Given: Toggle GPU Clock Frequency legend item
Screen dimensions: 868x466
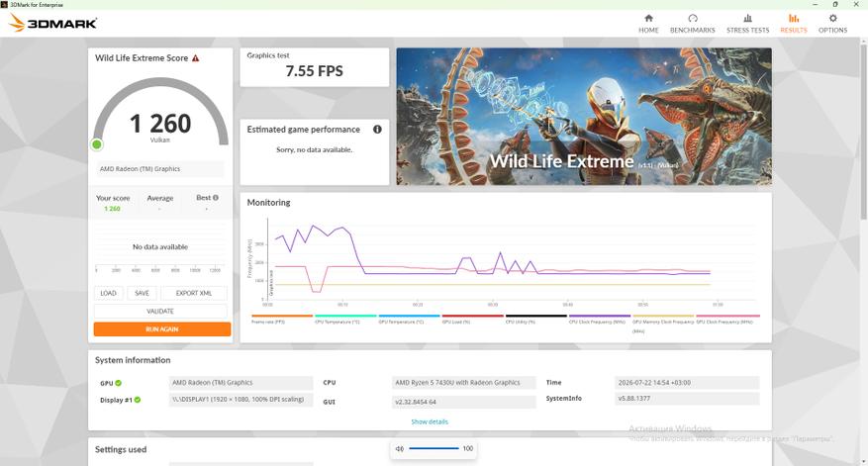Looking at the screenshot, I should tap(727, 320).
